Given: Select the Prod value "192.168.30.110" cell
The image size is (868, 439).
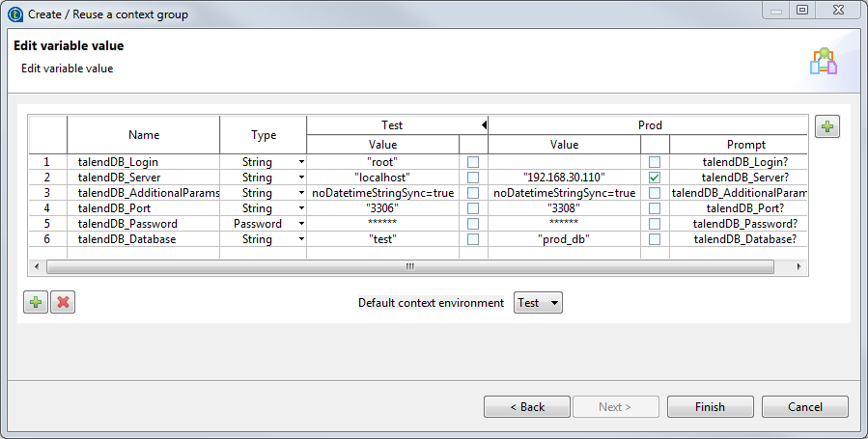Looking at the screenshot, I should 564,178.
